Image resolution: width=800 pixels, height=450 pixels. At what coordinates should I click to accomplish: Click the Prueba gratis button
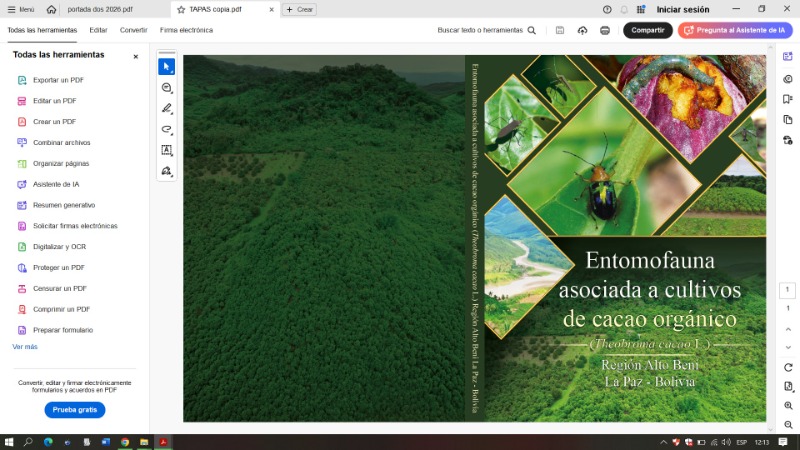click(75, 410)
